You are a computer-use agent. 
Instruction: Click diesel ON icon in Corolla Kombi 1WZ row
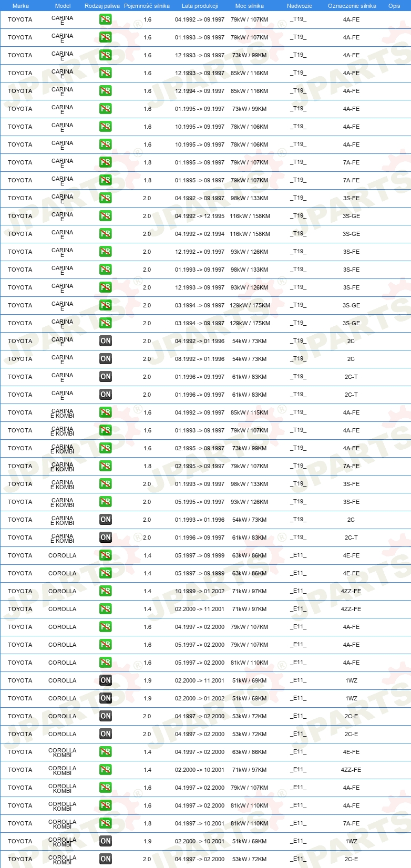pyautogui.click(x=106, y=841)
